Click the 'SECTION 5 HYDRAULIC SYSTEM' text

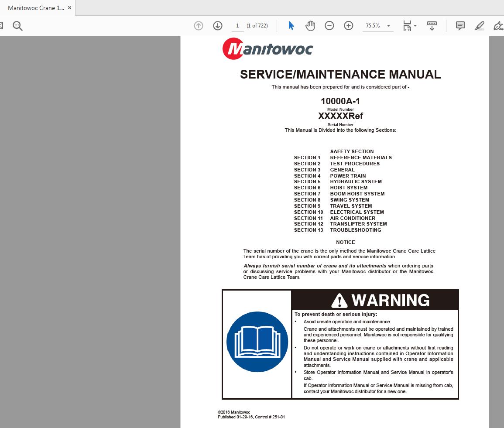(x=338, y=181)
